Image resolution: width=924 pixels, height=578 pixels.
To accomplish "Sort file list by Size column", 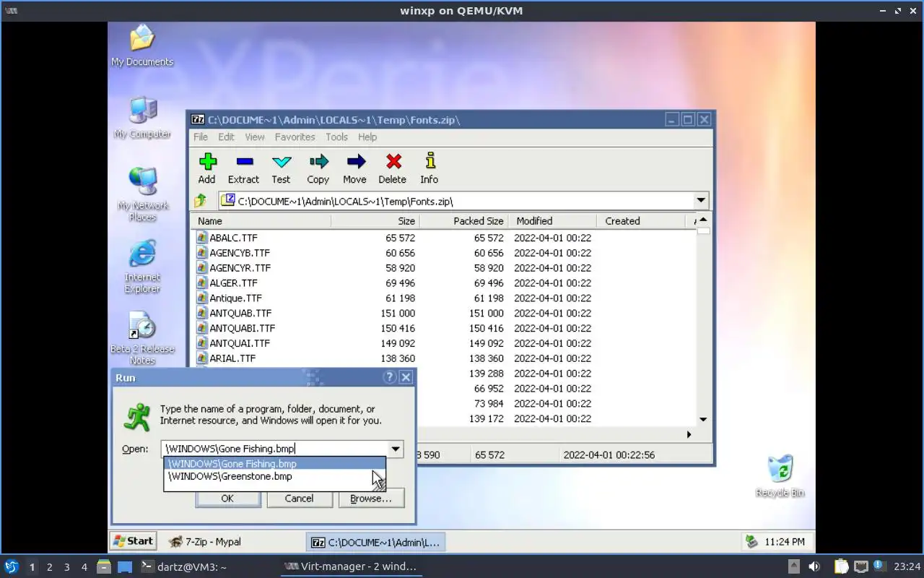I will click(x=375, y=221).
